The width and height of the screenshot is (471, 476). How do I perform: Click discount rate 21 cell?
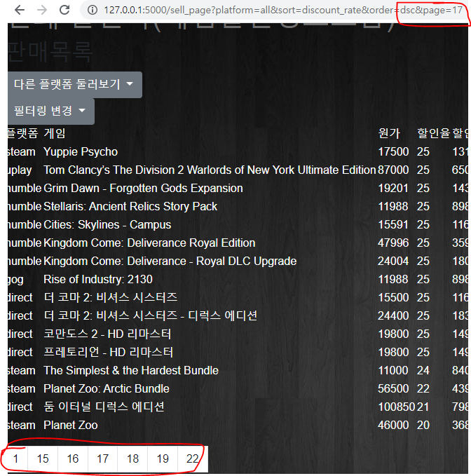tap(423, 407)
